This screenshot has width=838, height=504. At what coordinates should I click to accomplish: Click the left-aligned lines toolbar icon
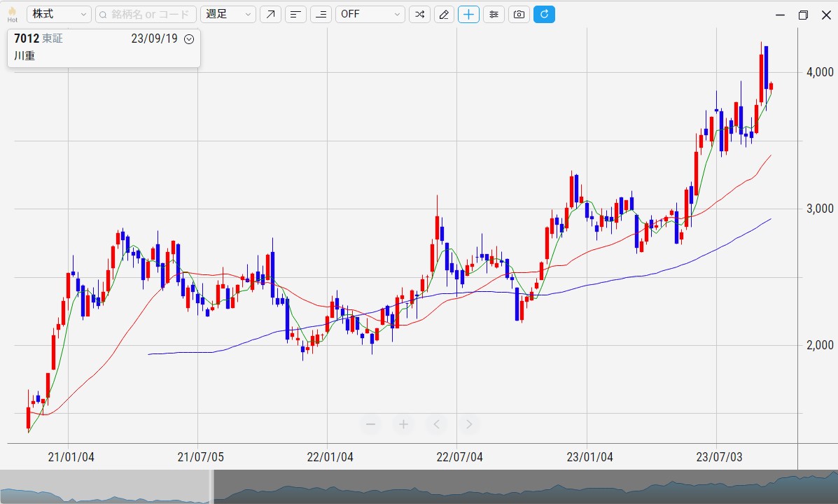click(295, 14)
